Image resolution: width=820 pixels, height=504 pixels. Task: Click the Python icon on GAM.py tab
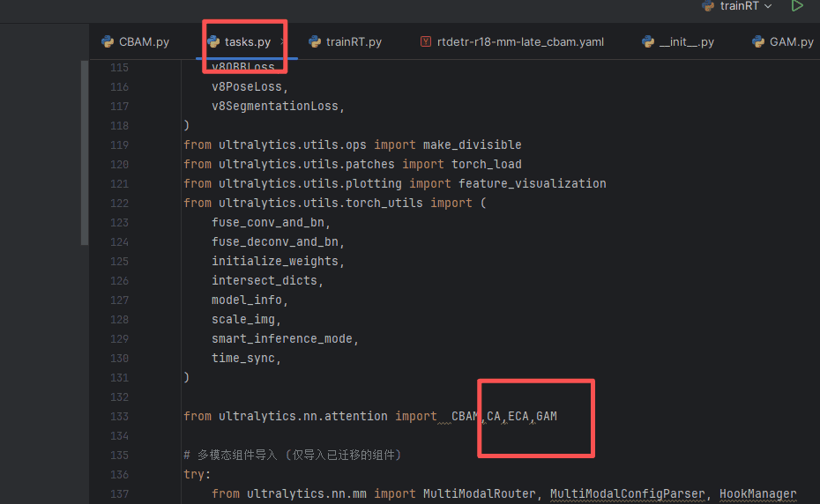758,41
